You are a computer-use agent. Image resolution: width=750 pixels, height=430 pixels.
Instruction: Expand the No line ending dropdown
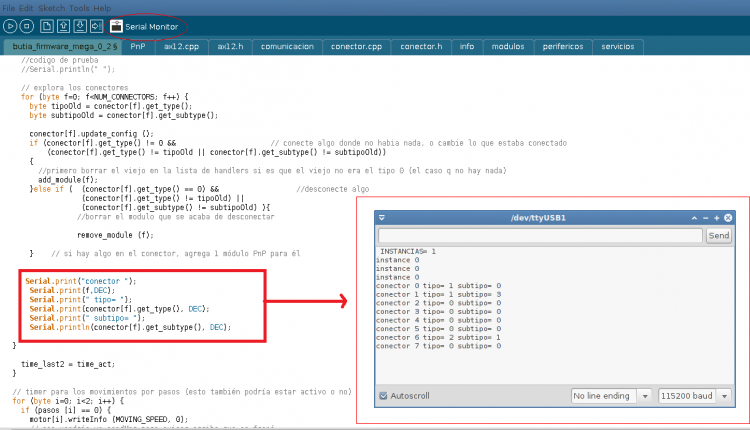pyautogui.click(x=611, y=396)
